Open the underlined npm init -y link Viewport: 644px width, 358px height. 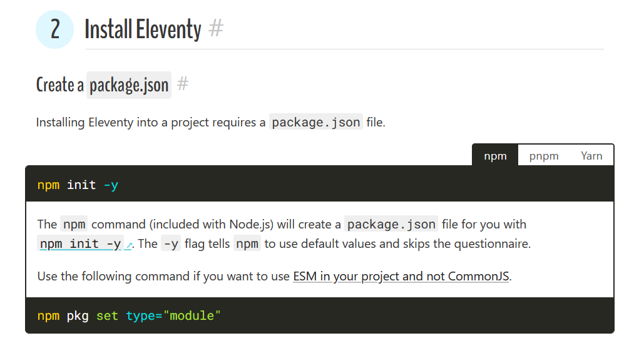click(x=81, y=243)
